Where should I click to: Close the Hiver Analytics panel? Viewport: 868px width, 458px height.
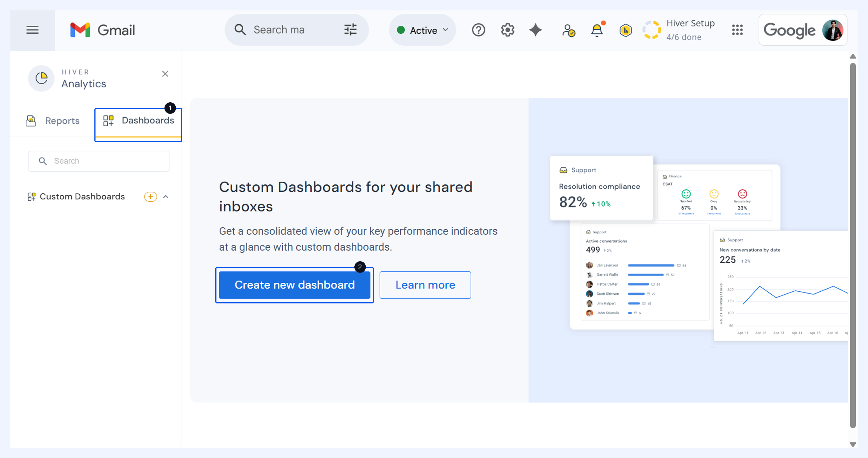(x=165, y=74)
